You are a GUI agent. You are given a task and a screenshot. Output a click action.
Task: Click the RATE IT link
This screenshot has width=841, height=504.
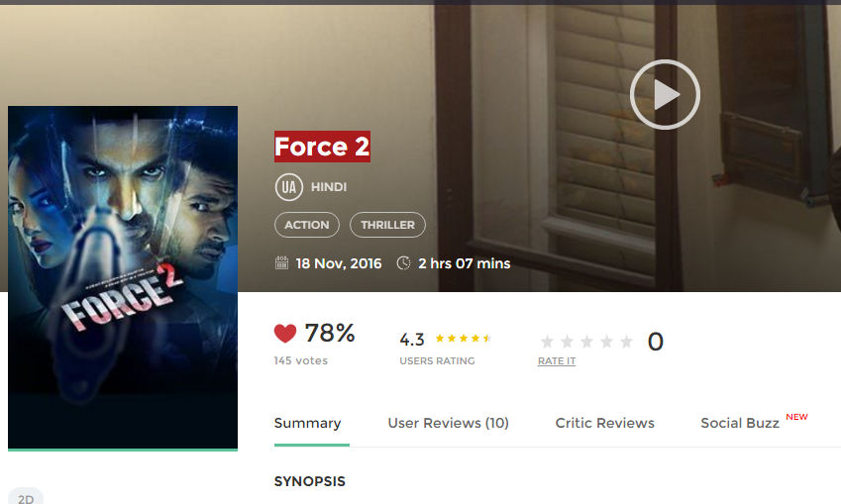(557, 361)
